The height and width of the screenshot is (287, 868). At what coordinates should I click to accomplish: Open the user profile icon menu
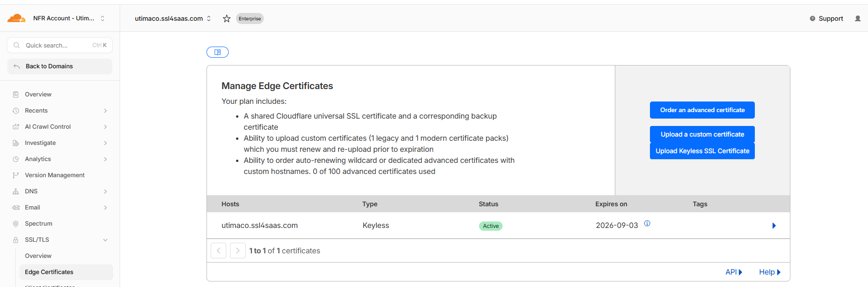click(858, 18)
